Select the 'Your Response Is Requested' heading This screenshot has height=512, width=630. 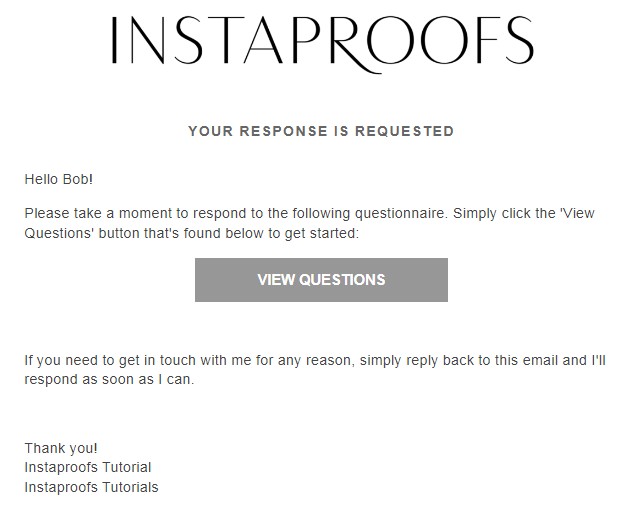pos(321,131)
